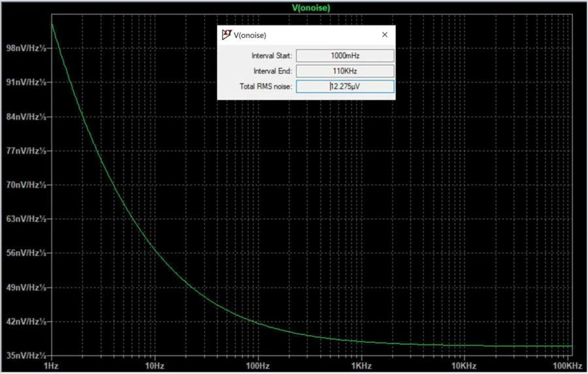Click the "Total RMS noise:" label text

tap(266, 86)
